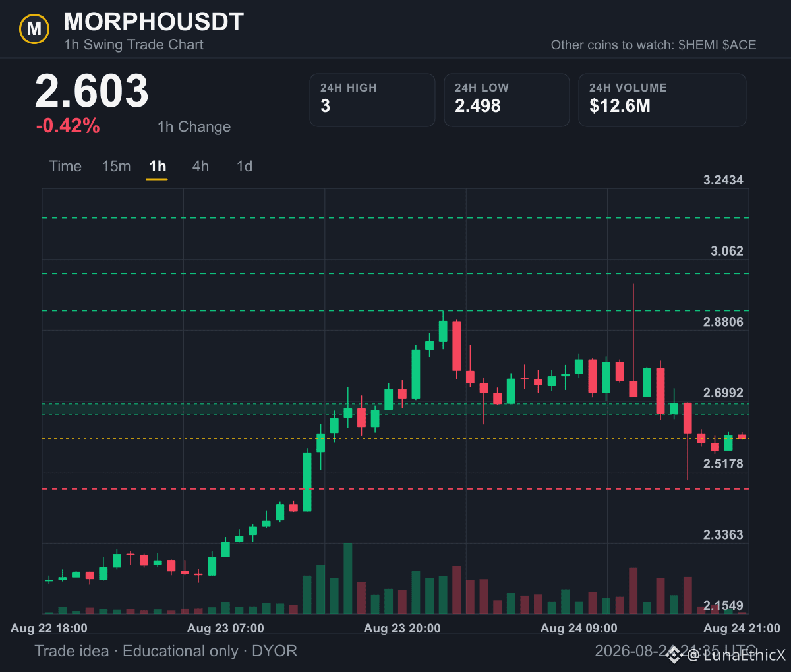Click the current price 2.603
The height and width of the screenshot is (672, 791).
(92, 91)
